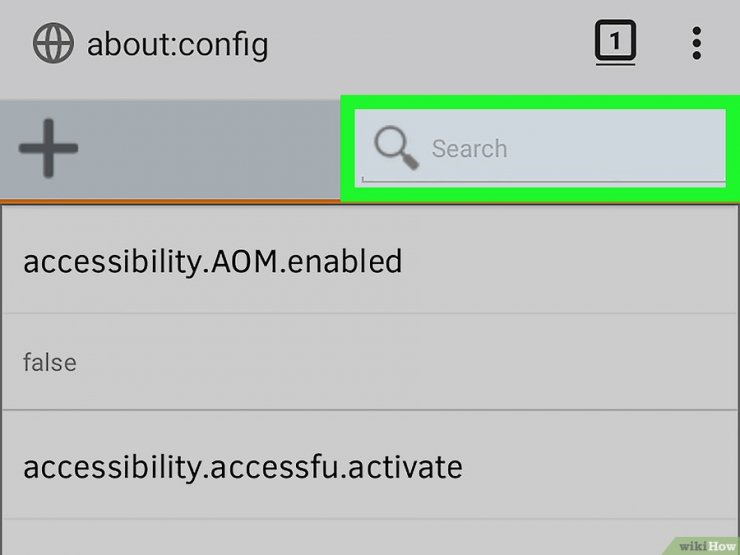Focus the Search preferences field
This screenshot has height=555, width=740.
540,148
